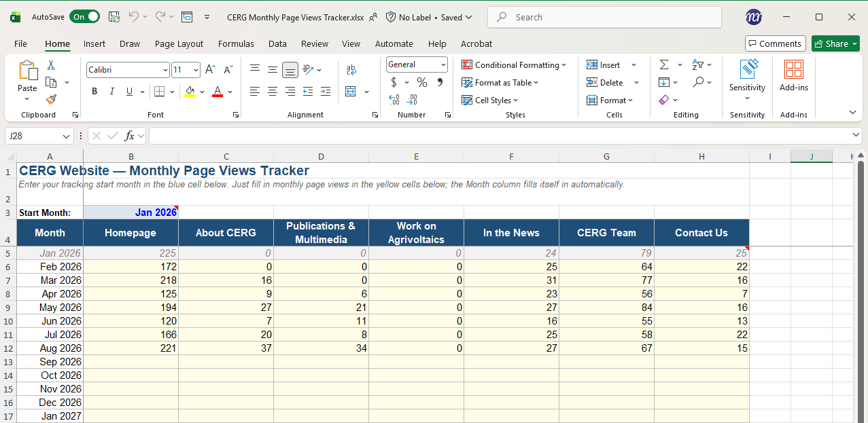Toggle Underline formatting
This screenshot has height=423, width=868.
point(129,91)
